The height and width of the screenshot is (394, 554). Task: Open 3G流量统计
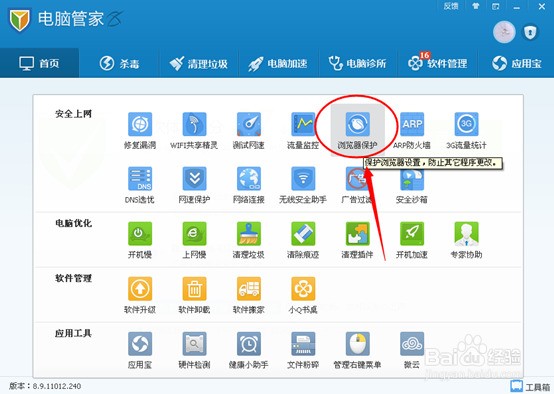coord(466,124)
